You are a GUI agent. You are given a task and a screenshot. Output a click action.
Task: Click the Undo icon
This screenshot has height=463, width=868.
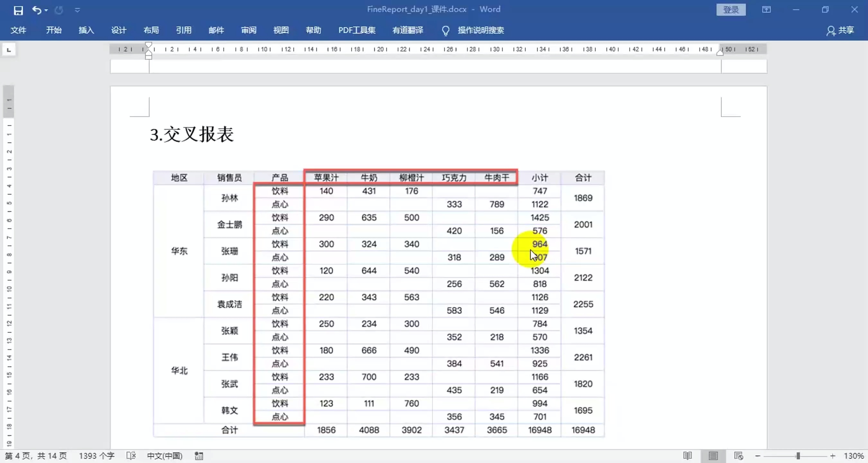[36, 10]
